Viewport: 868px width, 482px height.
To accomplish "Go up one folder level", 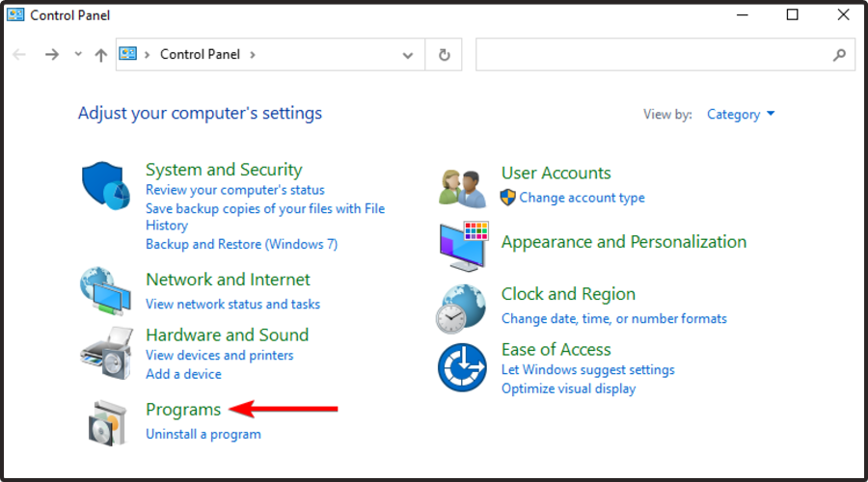I will 100,55.
